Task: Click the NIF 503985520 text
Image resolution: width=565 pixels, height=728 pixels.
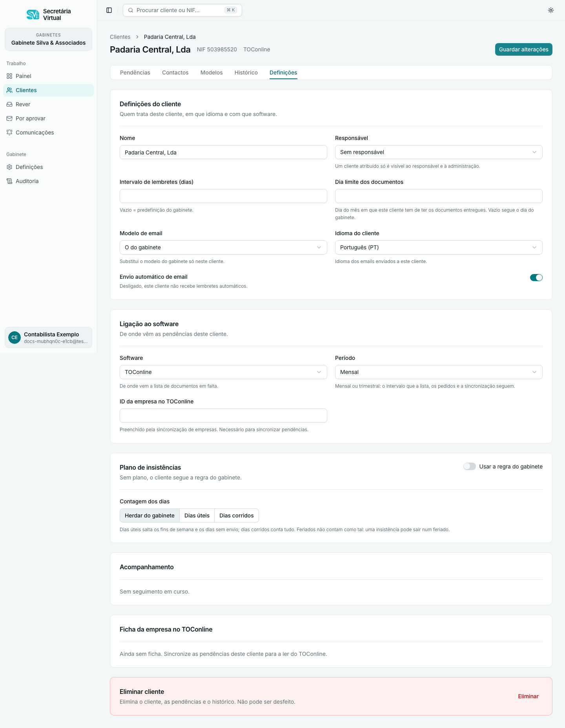Action: (217, 49)
